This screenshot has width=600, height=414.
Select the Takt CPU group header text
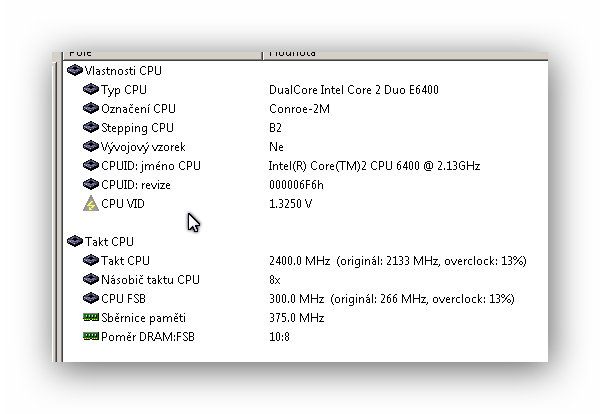[x=109, y=242]
